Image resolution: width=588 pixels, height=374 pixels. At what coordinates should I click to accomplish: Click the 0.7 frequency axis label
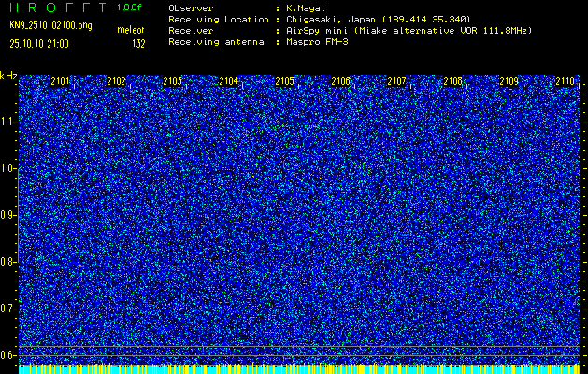point(8,308)
